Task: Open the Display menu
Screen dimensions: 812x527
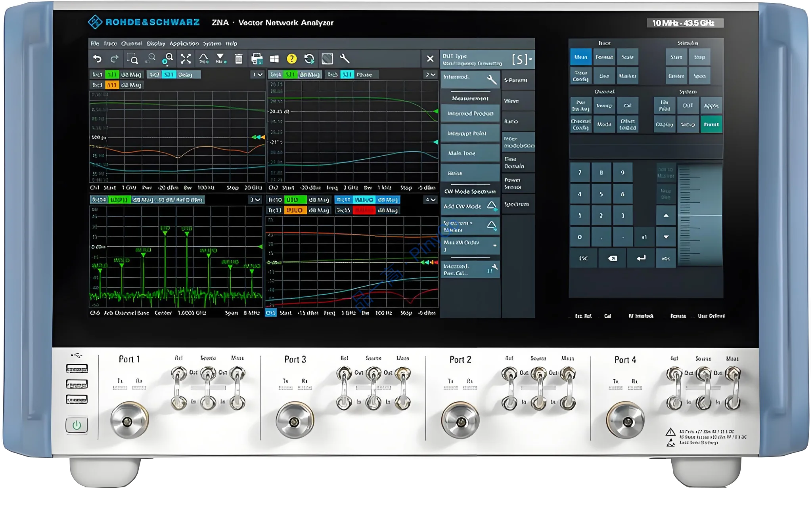Action: pyautogui.click(x=156, y=44)
